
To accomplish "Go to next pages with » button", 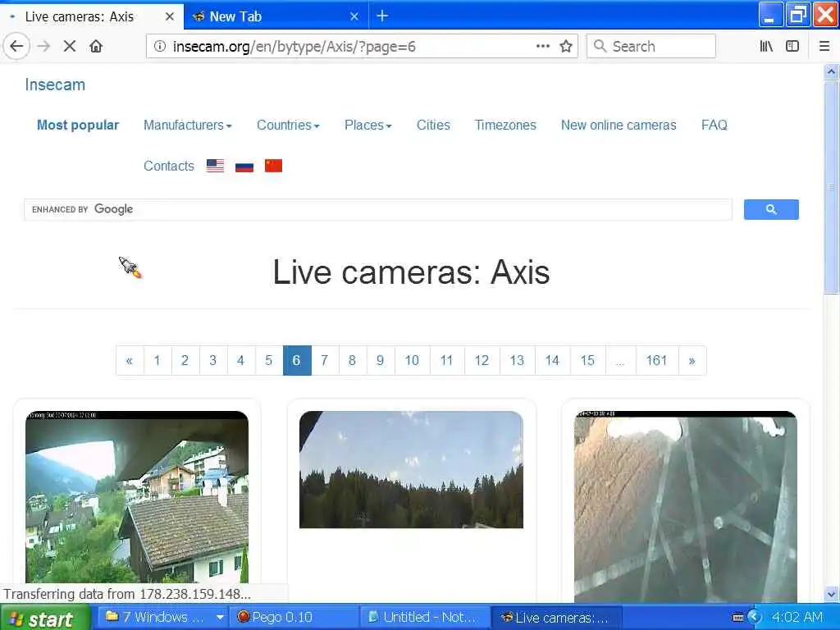I will pyautogui.click(x=692, y=361).
